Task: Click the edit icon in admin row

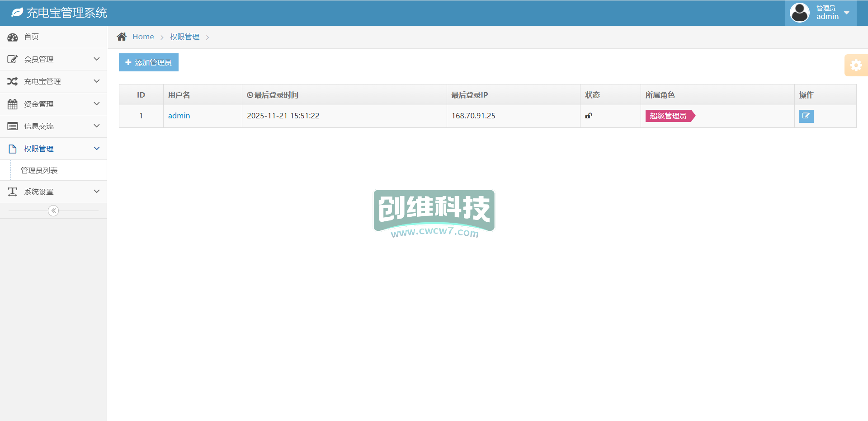Action: point(806,116)
